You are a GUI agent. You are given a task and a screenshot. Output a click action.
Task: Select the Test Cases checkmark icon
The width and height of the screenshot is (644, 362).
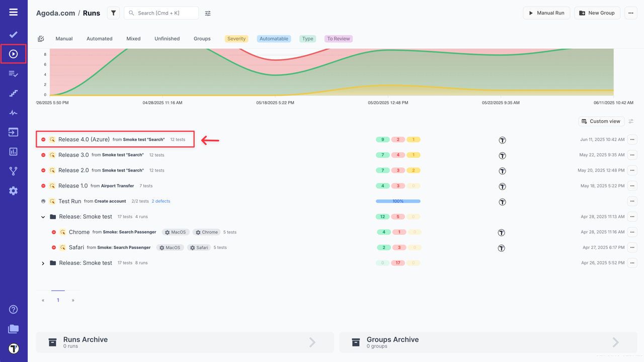[x=13, y=34]
